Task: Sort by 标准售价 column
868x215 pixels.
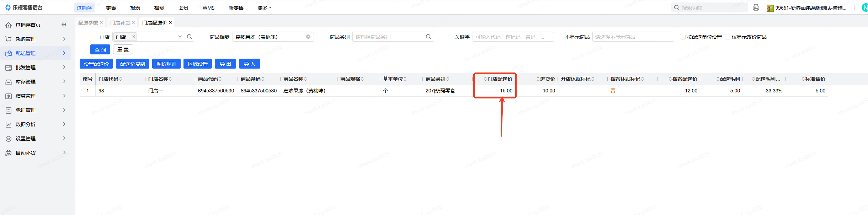Action: tap(803, 79)
